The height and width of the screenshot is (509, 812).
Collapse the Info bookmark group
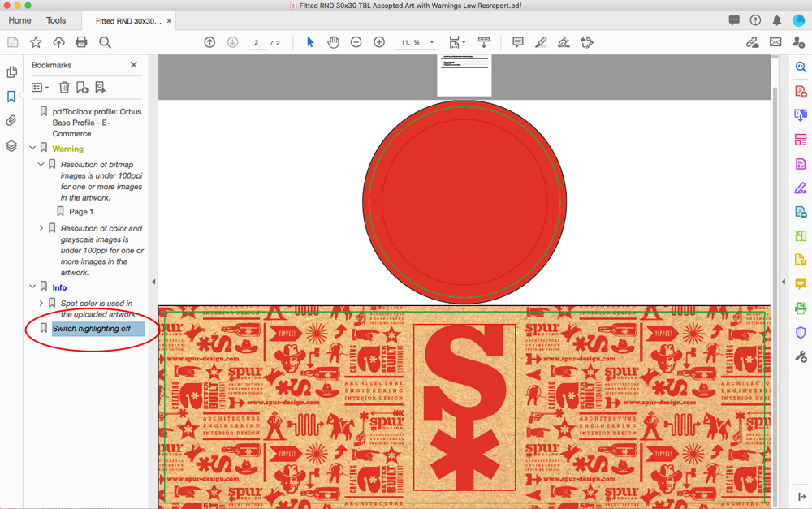tap(32, 287)
